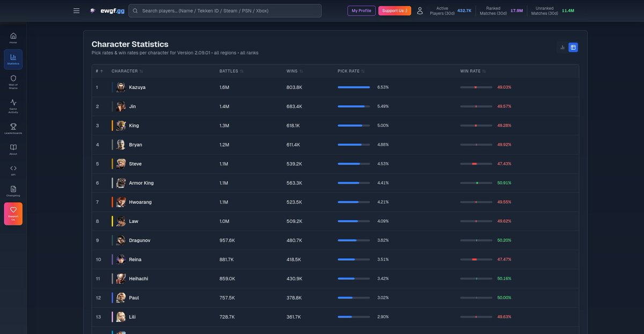Click the ewgf.gg logo
Image resolution: width=644 pixels, height=334 pixels.
107,11
